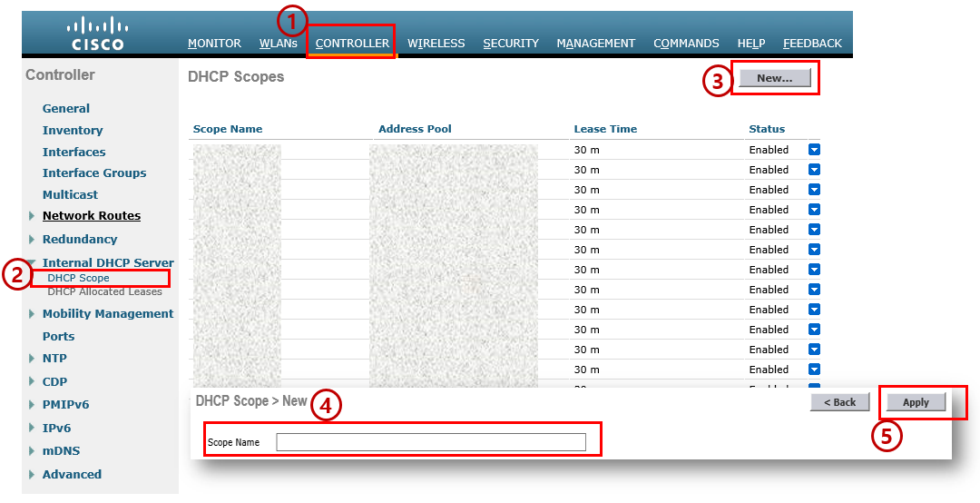Open the first scope row's blue dropdown
980x503 pixels.
click(x=814, y=150)
